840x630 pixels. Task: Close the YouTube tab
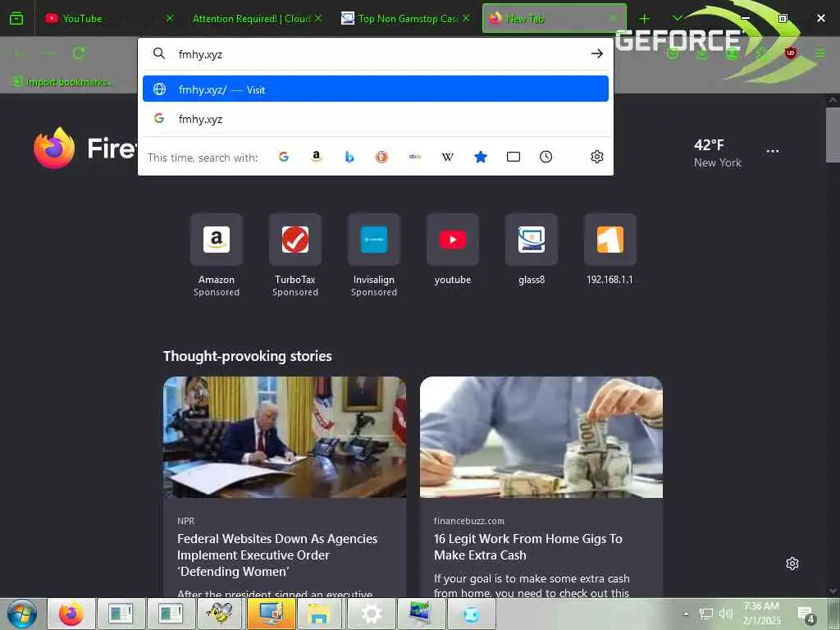169,18
